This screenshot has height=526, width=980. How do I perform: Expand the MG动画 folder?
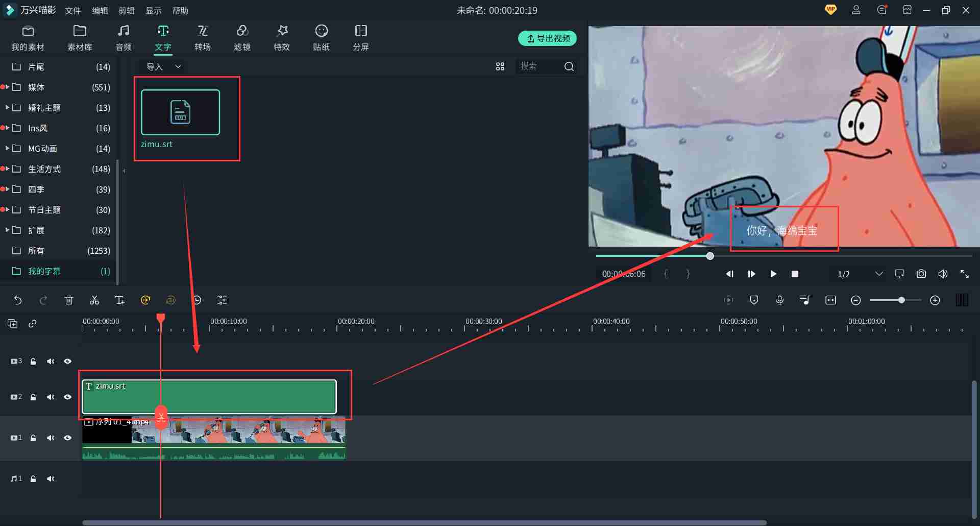point(7,148)
